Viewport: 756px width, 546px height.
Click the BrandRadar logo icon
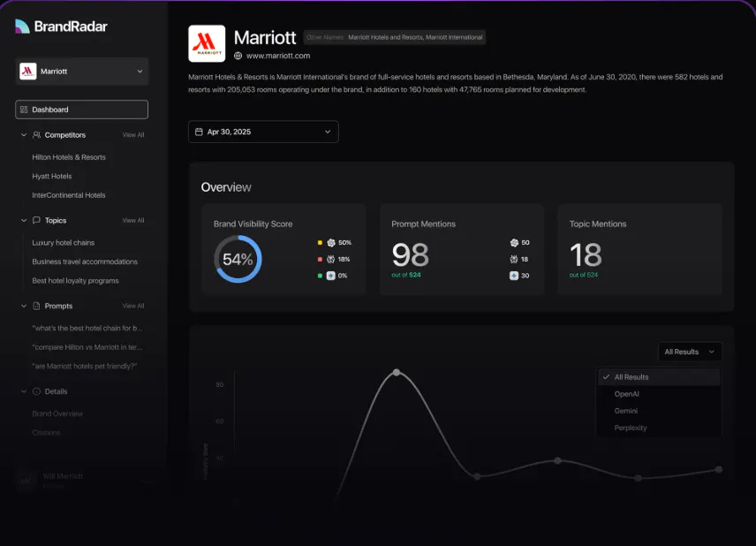[22, 26]
